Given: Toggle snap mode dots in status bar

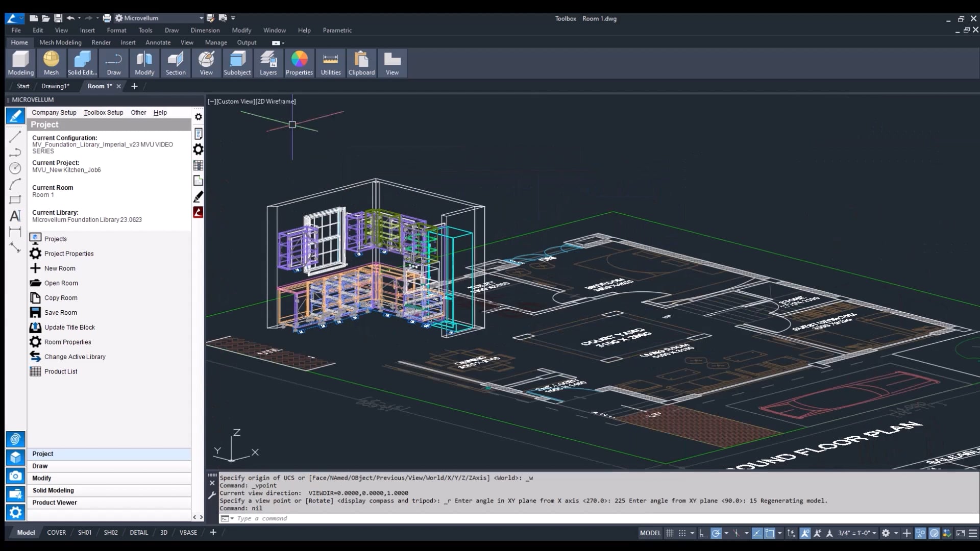Looking at the screenshot, I should (x=682, y=533).
